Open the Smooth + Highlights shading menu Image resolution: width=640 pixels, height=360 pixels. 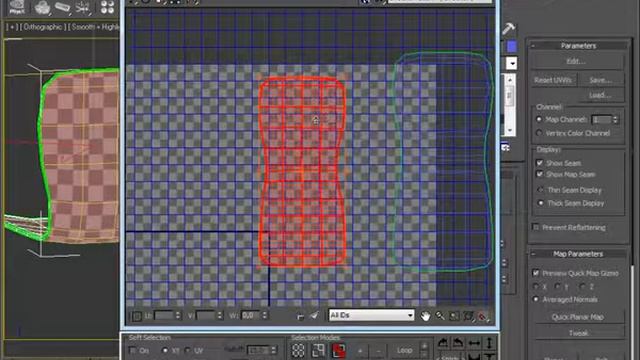[x=94, y=27]
